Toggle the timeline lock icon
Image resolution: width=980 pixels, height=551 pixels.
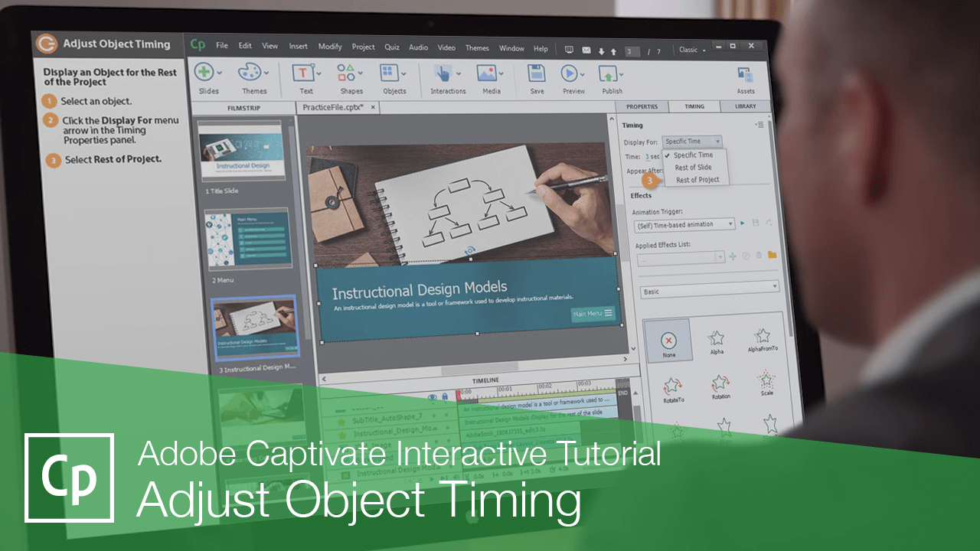point(446,396)
